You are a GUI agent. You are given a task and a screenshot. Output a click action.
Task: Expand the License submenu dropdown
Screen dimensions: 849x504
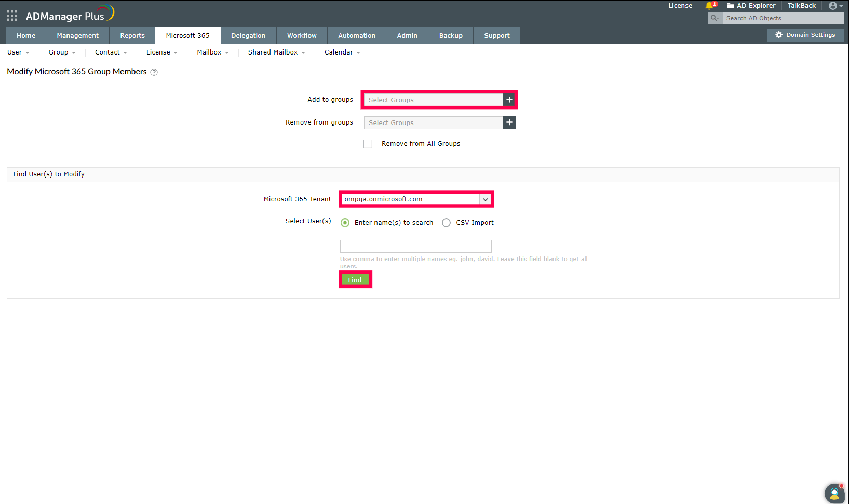(162, 52)
